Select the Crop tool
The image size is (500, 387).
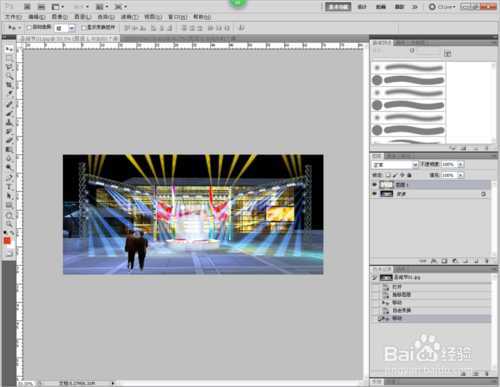coord(9,85)
